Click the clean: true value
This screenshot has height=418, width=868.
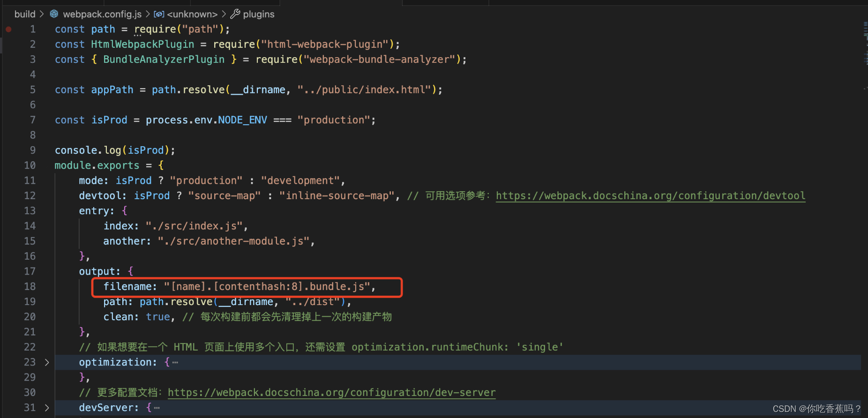coord(158,317)
